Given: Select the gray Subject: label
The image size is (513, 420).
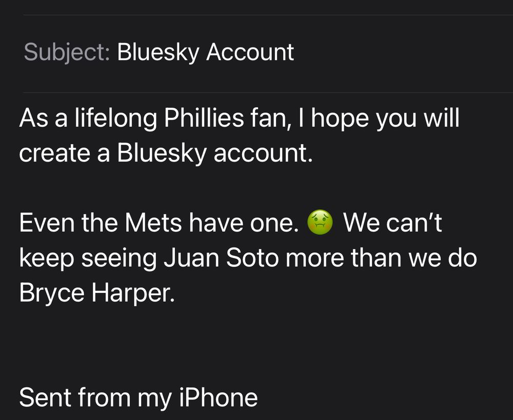Looking at the screenshot, I should (67, 52).
